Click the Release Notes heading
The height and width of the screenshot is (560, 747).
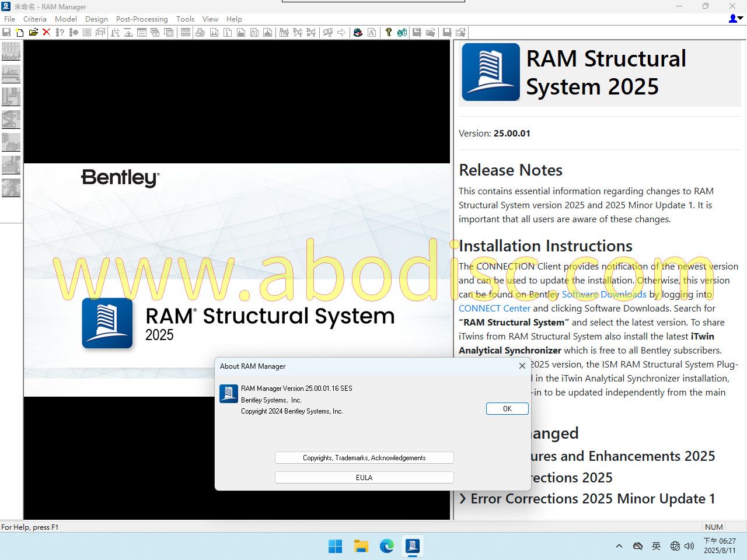[511, 170]
